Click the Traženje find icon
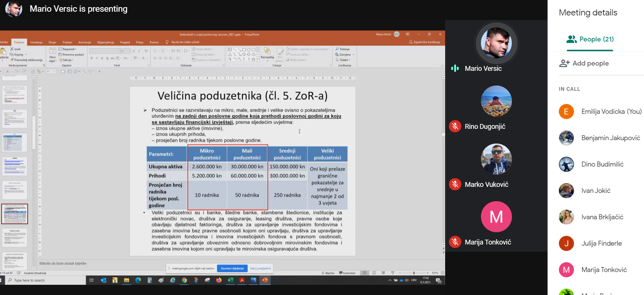 point(337,49)
